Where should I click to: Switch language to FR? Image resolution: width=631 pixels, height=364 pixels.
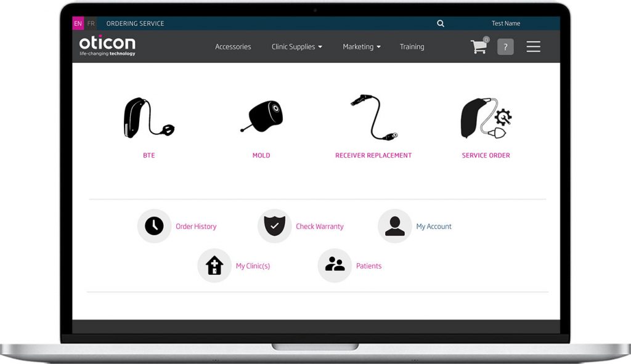tap(91, 23)
